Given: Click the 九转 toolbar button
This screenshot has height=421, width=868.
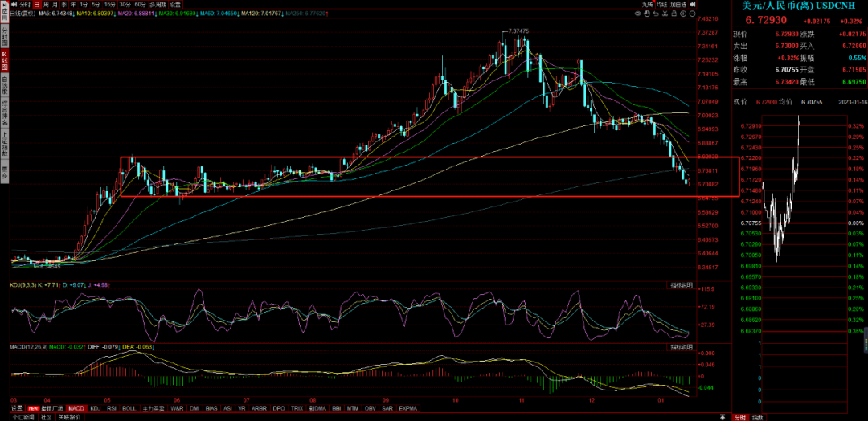Looking at the screenshot, I should click(649, 5).
